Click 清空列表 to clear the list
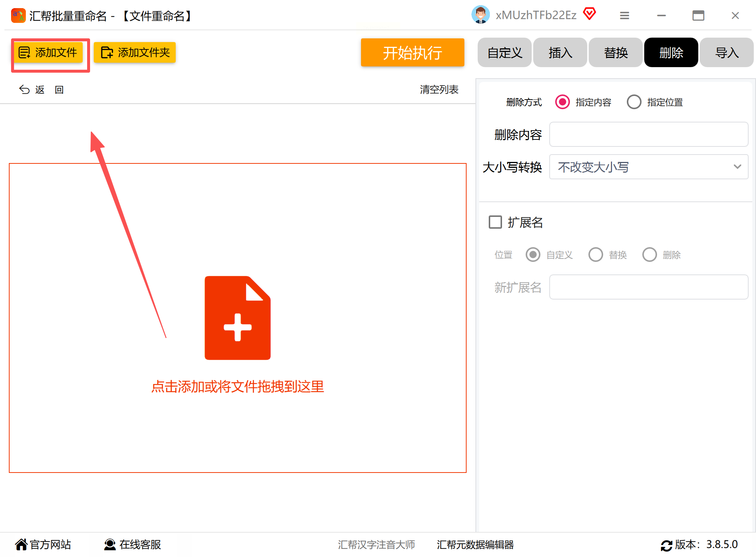Viewport: 756px width, 557px height. click(439, 90)
